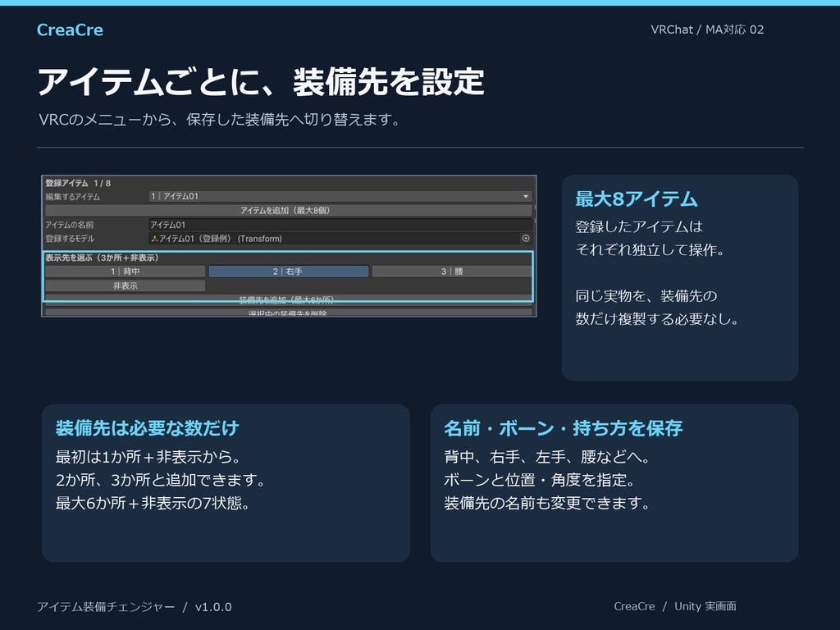Click the 登録アイテム 1 / 8 header text
The height and width of the screenshot is (630, 840).
click(x=78, y=183)
